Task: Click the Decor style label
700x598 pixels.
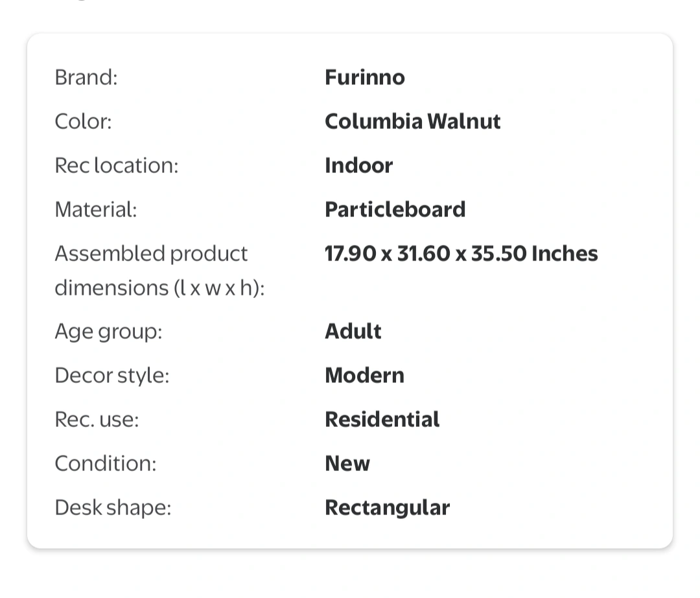Action: coord(112,375)
